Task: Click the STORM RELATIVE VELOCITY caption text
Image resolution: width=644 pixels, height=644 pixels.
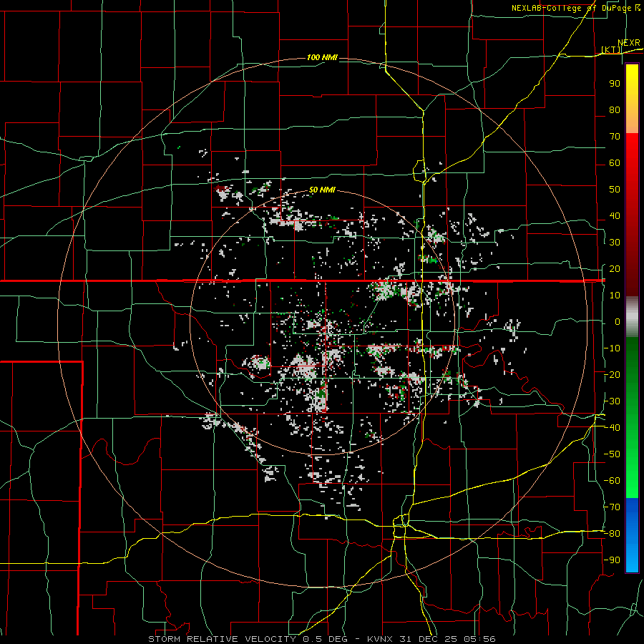Action: coord(222,639)
